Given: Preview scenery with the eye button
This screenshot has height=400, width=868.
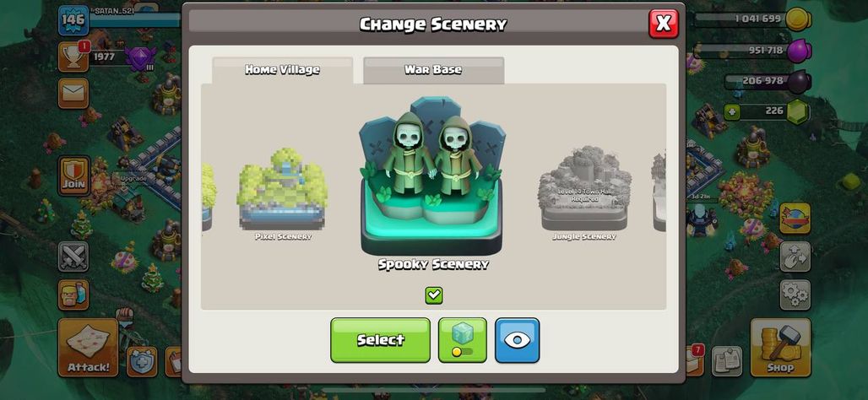Looking at the screenshot, I should (x=517, y=340).
